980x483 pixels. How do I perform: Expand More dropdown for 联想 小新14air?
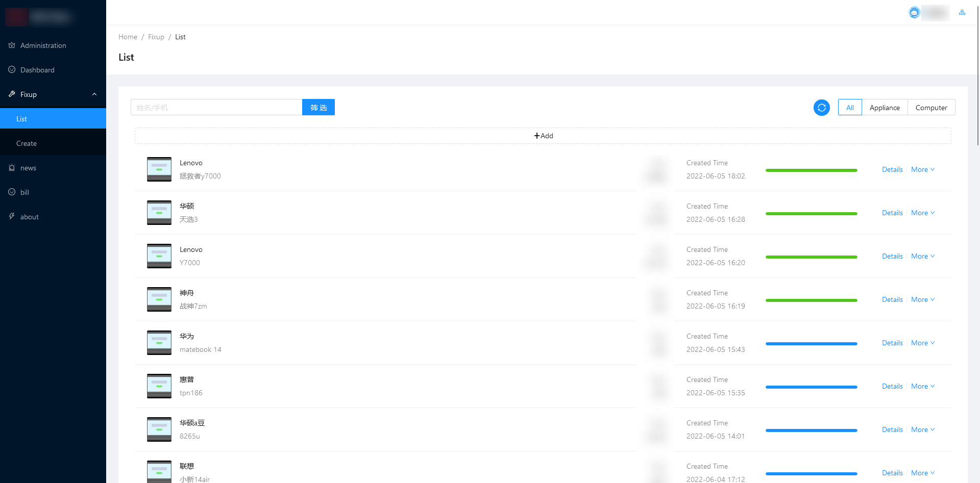[923, 473]
